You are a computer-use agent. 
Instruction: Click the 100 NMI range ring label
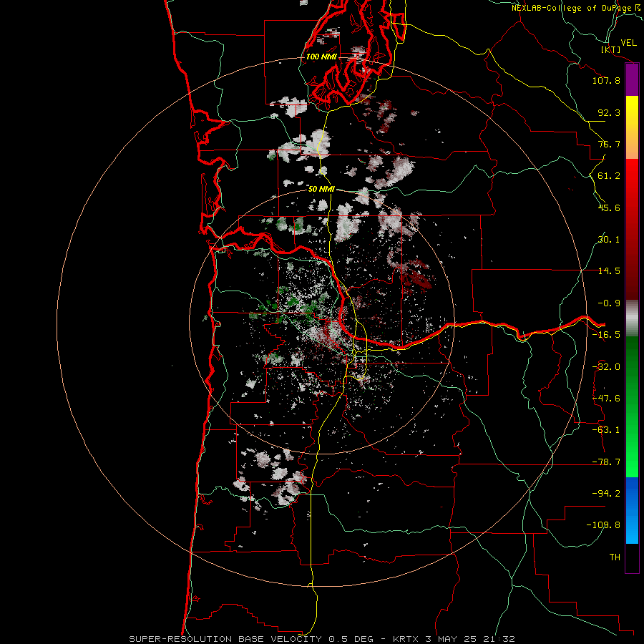point(321,57)
